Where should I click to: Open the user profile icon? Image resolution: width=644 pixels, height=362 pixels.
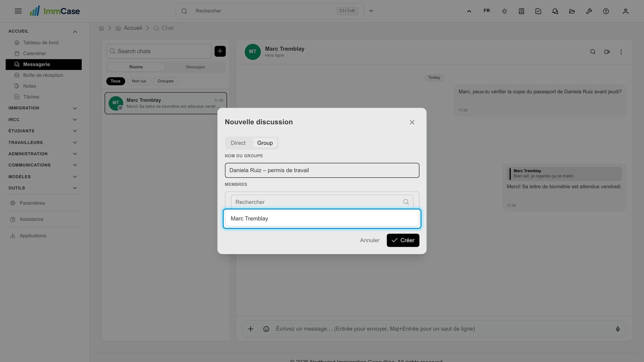click(x=625, y=11)
